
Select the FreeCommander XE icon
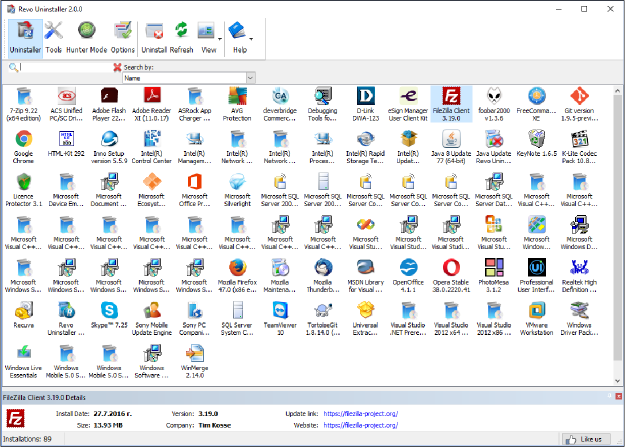click(x=537, y=104)
